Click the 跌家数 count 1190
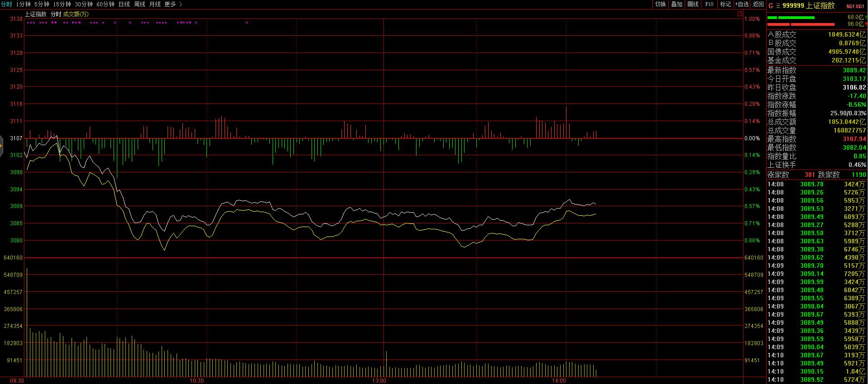The width and height of the screenshot is (868, 384). point(858,175)
